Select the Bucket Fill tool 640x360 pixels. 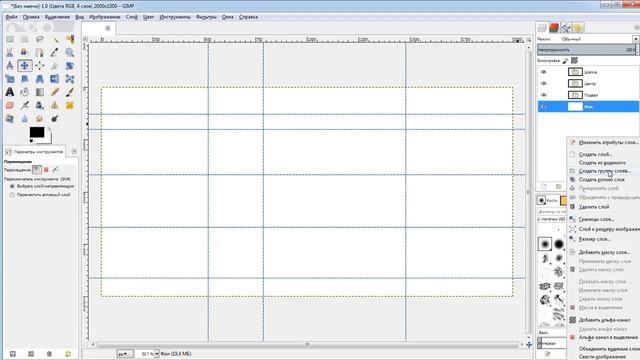[x=24, y=92]
